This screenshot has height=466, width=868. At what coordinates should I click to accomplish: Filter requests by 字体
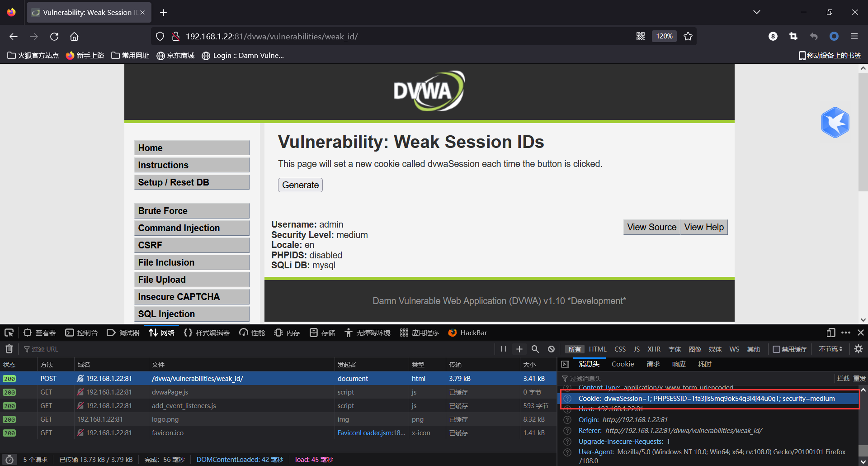[x=675, y=349]
